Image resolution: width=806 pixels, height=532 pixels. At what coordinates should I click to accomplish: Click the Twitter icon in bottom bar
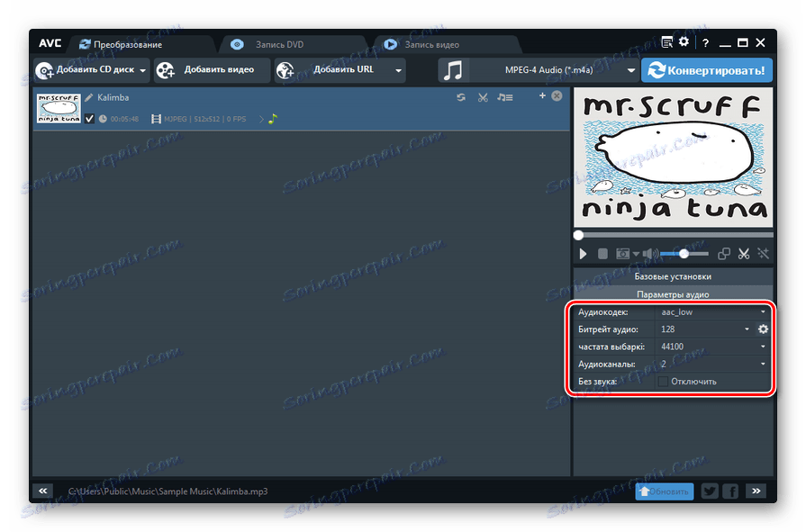click(x=710, y=491)
